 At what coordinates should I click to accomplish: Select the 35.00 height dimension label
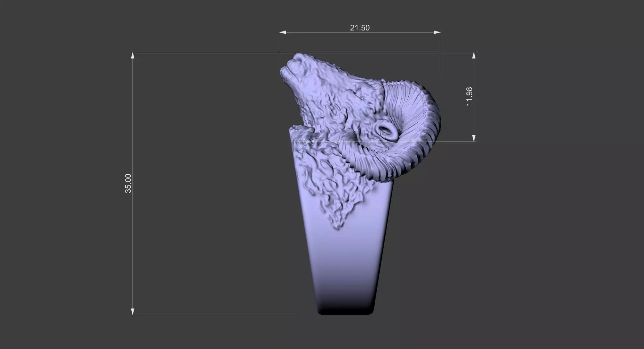click(128, 183)
